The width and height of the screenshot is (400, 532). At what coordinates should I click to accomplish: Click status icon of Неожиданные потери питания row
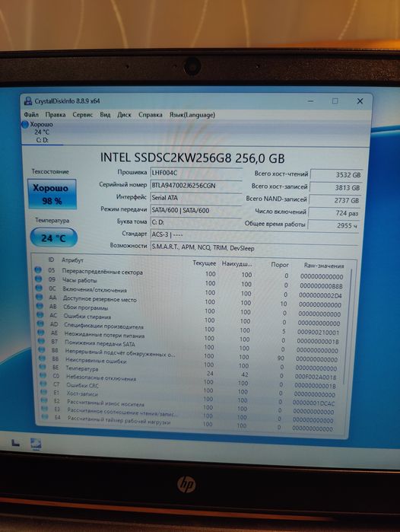coord(40,332)
